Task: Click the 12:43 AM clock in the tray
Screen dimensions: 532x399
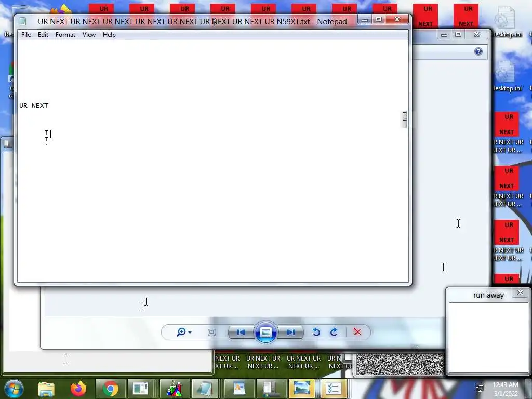Action: (505, 385)
